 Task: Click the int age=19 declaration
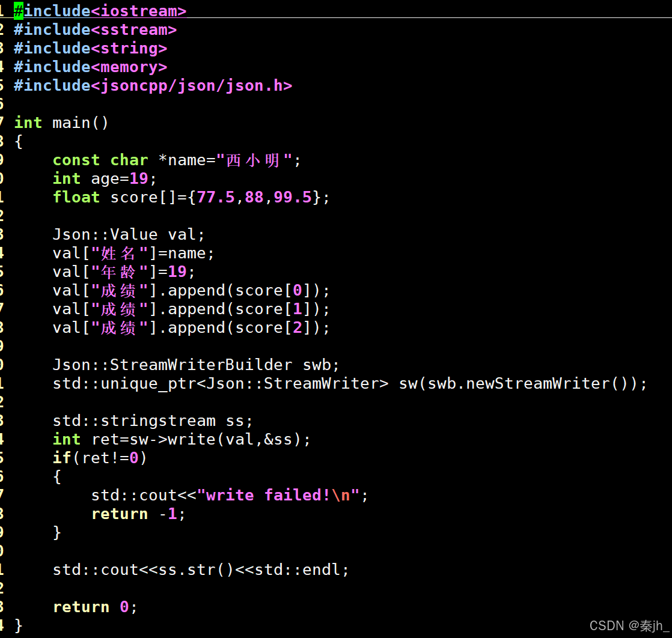coord(105,178)
